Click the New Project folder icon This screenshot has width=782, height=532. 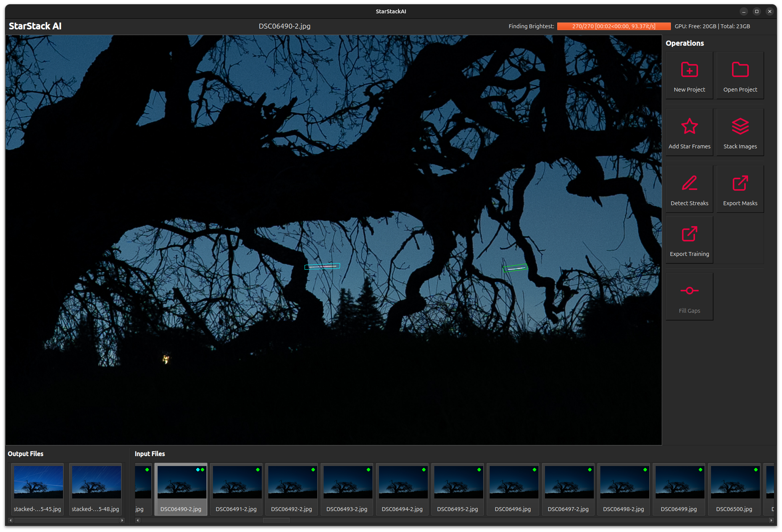tap(689, 70)
